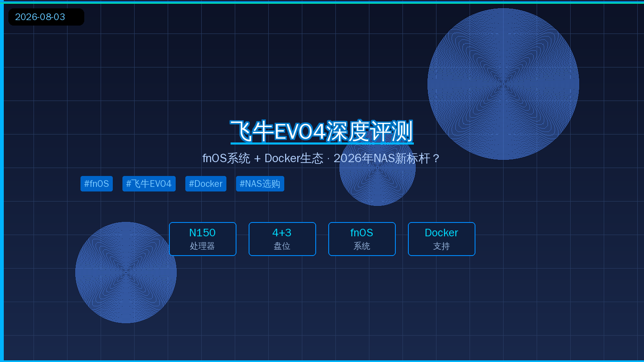Open the #fnOS tag
644x362 pixels.
(x=96, y=184)
